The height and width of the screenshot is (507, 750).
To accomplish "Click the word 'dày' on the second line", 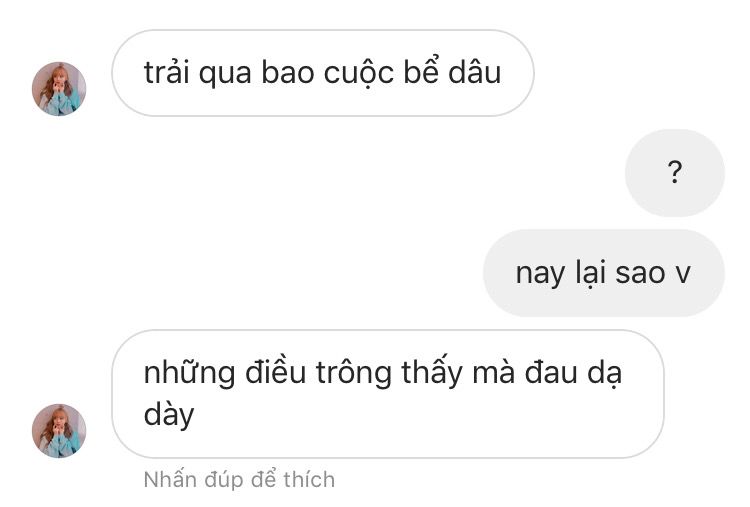I will coord(169,414).
